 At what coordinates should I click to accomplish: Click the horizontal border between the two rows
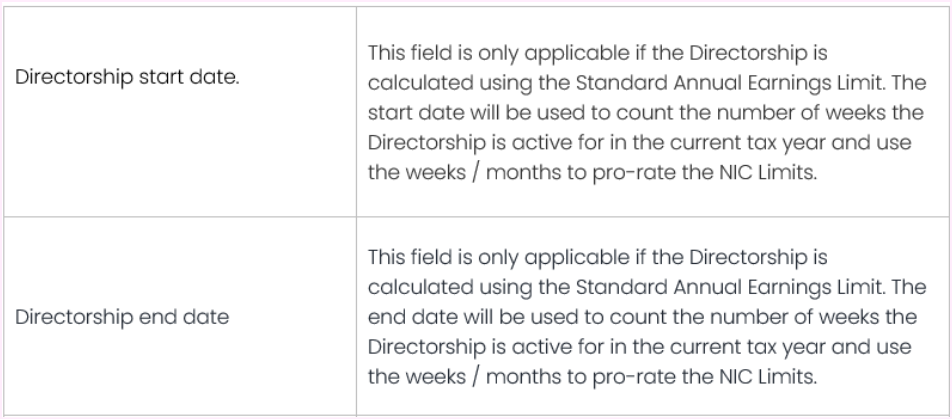point(476,217)
